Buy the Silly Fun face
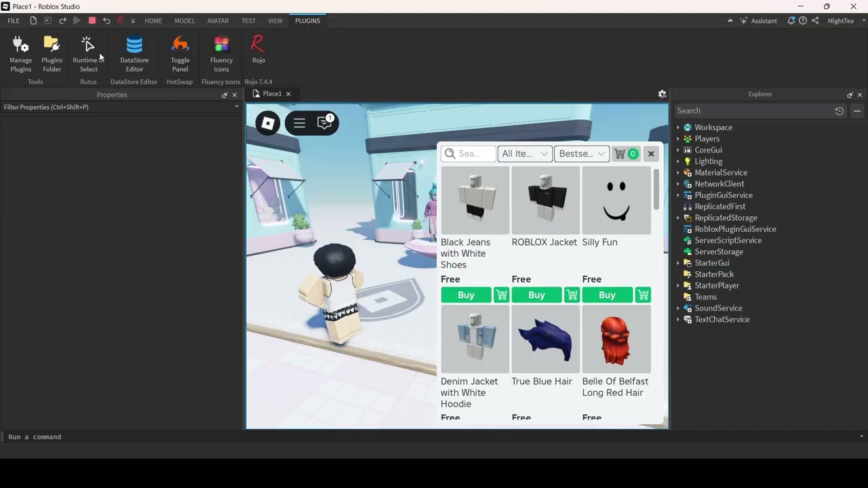868x488 pixels. pyautogui.click(x=607, y=295)
